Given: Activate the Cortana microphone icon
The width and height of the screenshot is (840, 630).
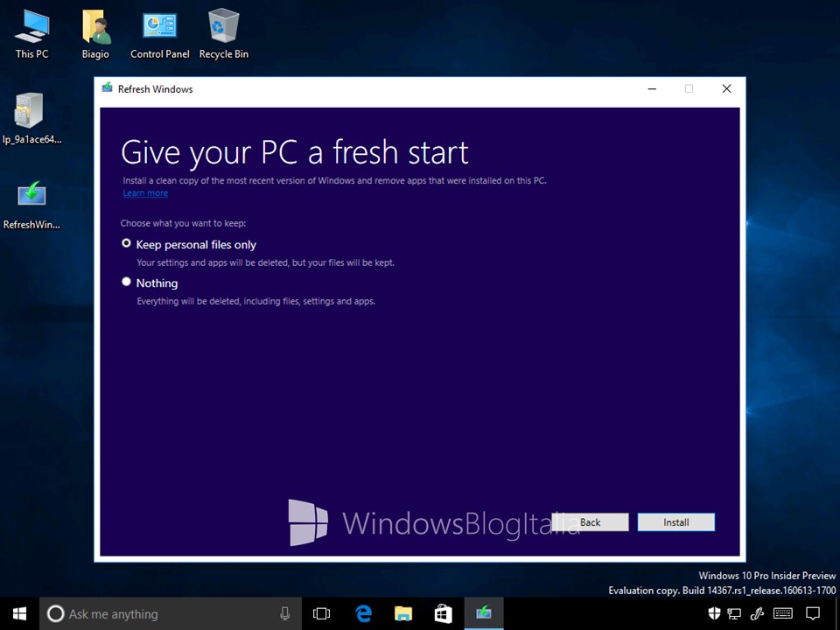Looking at the screenshot, I should [x=285, y=613].
